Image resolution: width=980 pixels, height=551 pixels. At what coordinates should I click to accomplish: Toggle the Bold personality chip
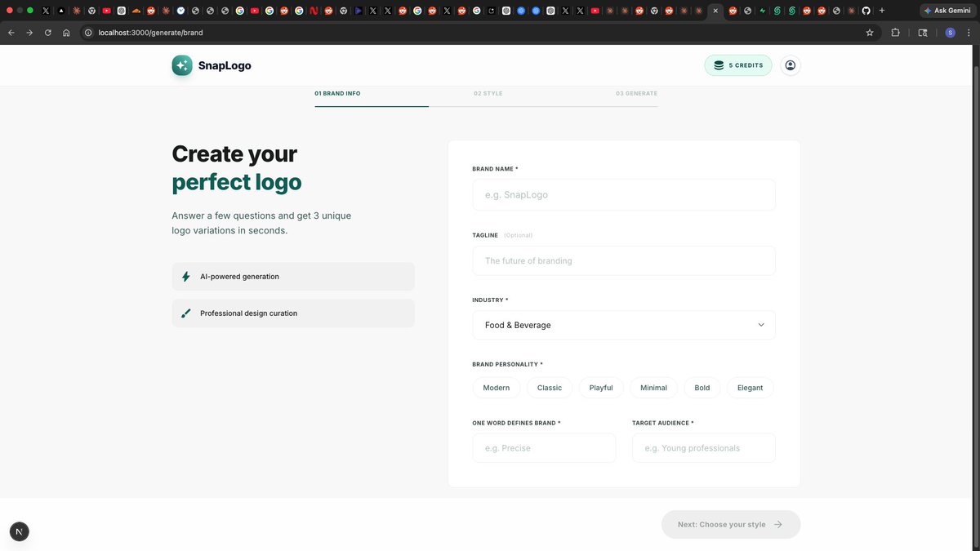(x=702, y=388)
